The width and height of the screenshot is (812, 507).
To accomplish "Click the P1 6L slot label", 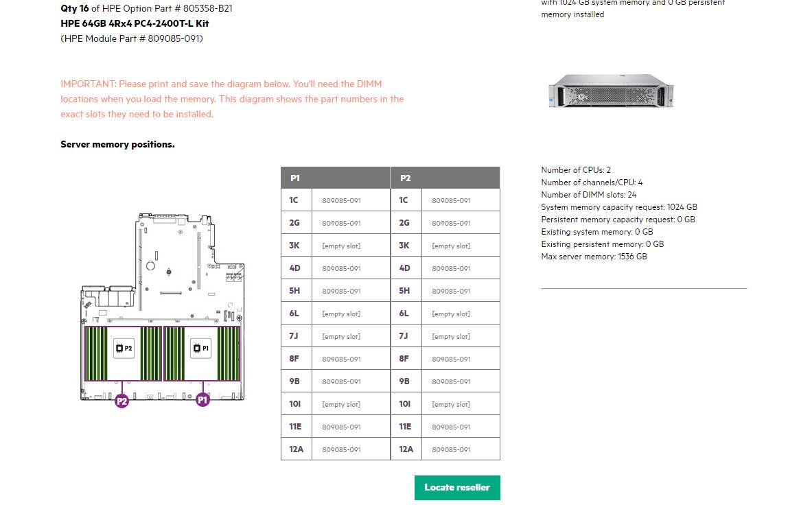I will pyautogui.click(x=294, y=314).
